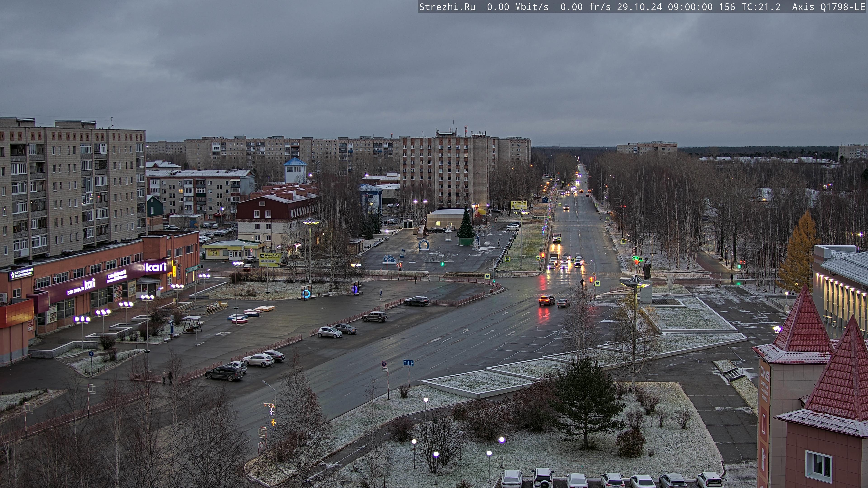868x488 pixels.
Task: Click the Strezhi.Ru overlay text
Action: tap(447, 7)
